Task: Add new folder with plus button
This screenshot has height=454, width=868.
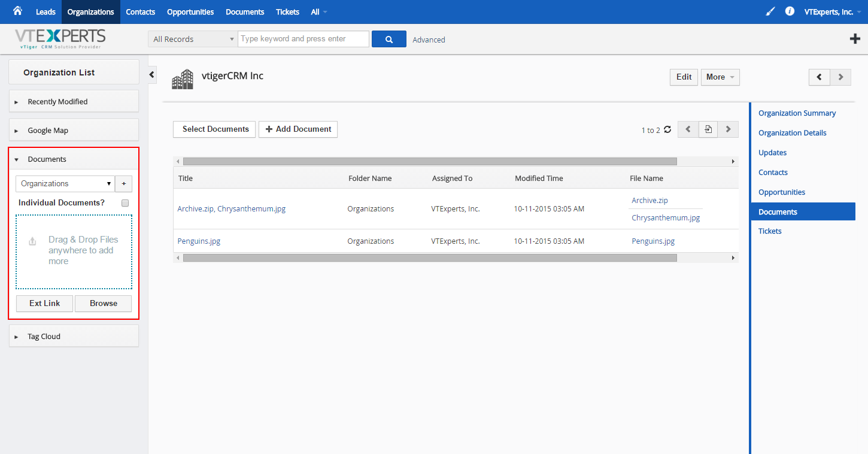Action: coord(124,184)
